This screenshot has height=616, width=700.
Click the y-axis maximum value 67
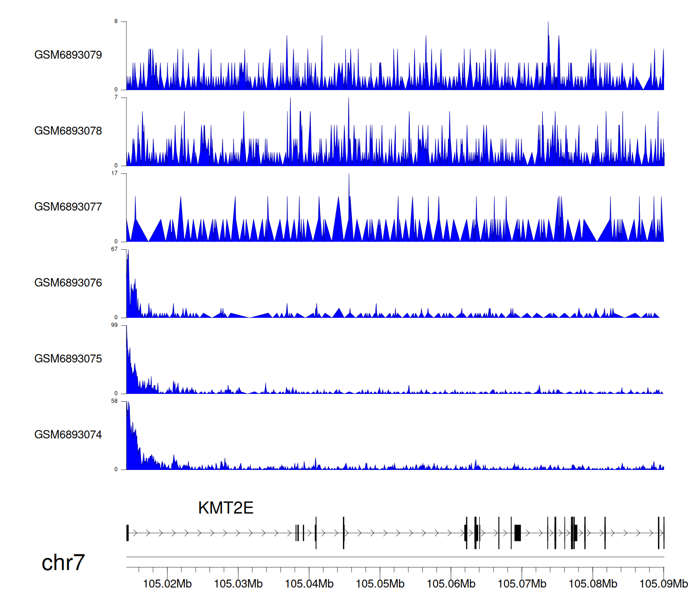[114, 249]
